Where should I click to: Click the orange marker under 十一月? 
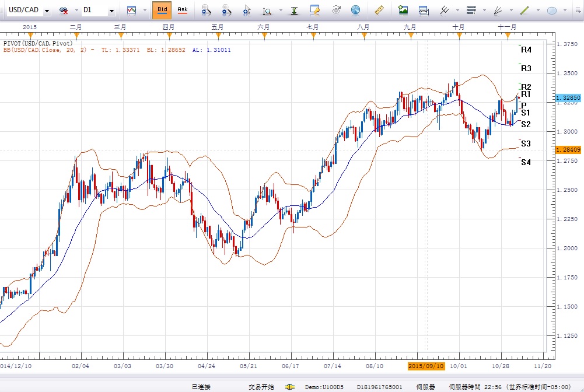(x=507, y=36)
